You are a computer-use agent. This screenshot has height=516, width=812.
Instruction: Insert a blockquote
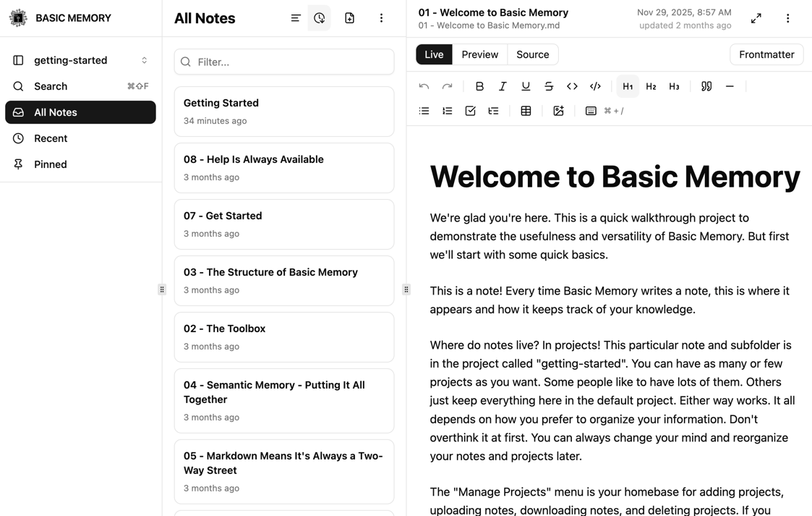(x=706, y=86)
